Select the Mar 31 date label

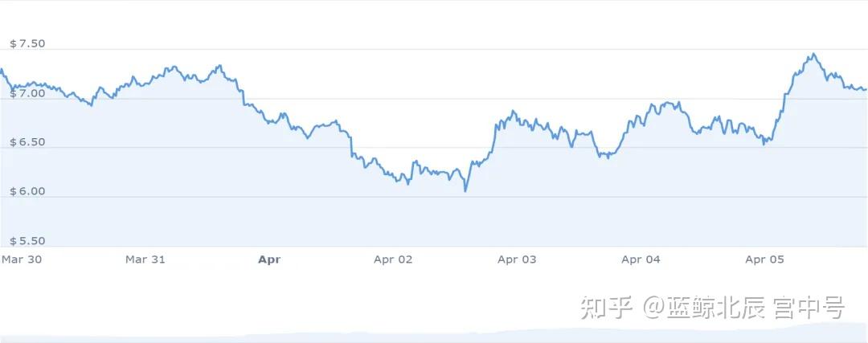point(145,259)
